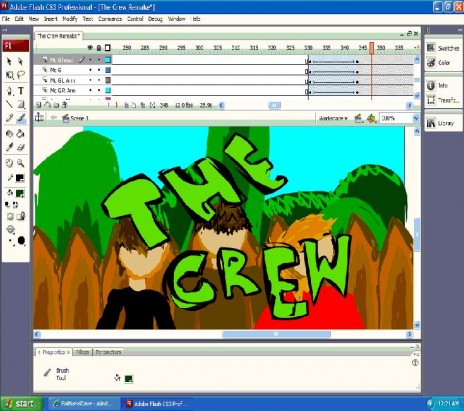Toggle show all layers as outlines
The image size is (464, 411).
point(107,48)
